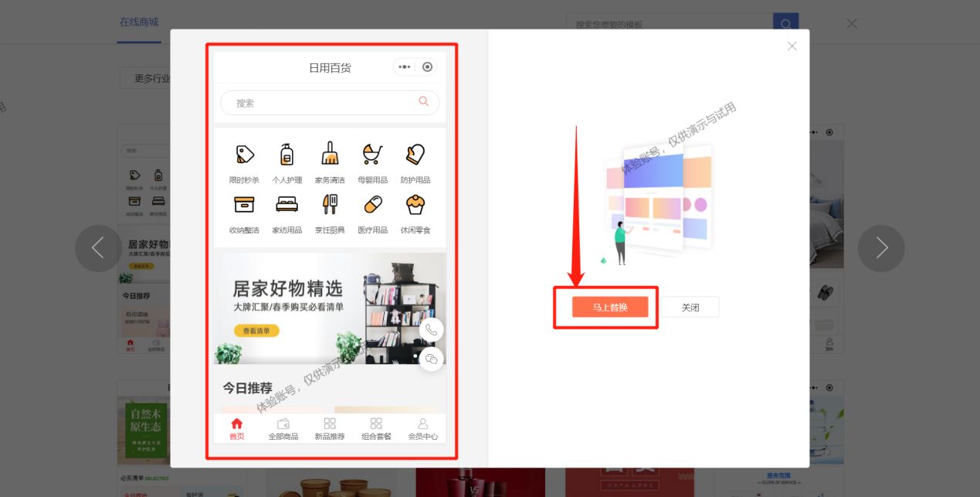Open the 母婴用品 baby products category icon
This screenshot has height=497, width=980.
372,155
